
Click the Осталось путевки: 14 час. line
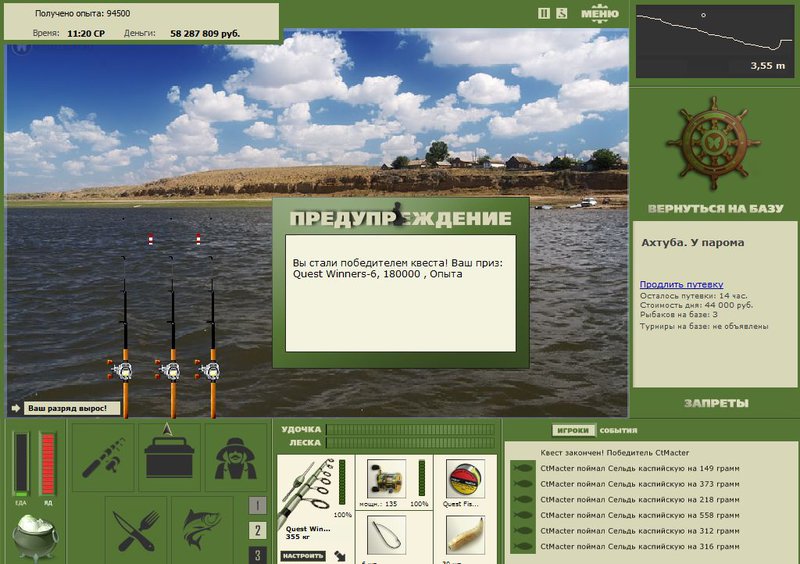(x=693, y=296)
